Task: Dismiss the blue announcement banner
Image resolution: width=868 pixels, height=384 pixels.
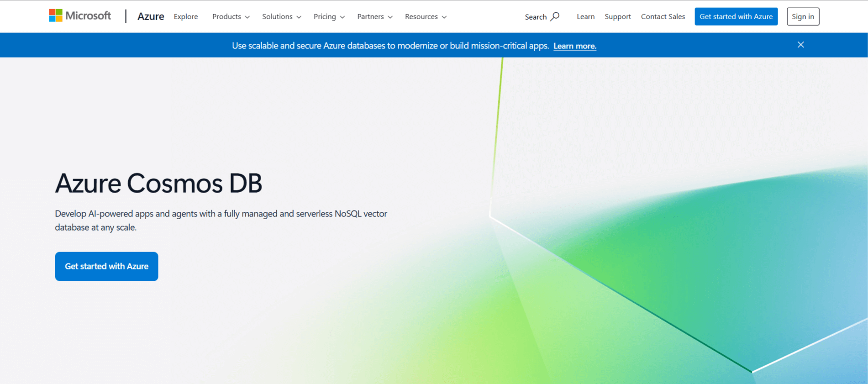Action: (x=800, y=45)
